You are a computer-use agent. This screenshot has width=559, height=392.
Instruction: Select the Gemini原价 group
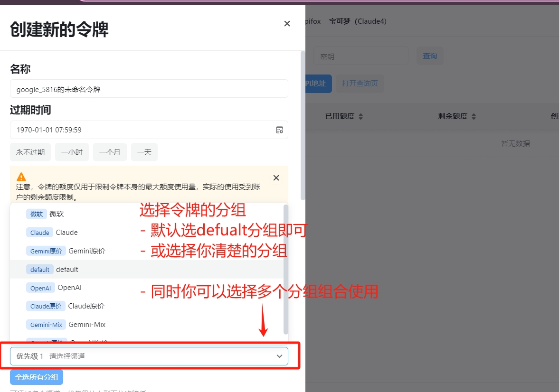tap(87, 251)
